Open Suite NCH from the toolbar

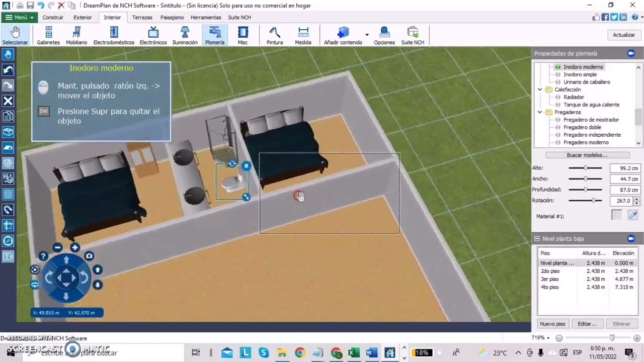413,36
